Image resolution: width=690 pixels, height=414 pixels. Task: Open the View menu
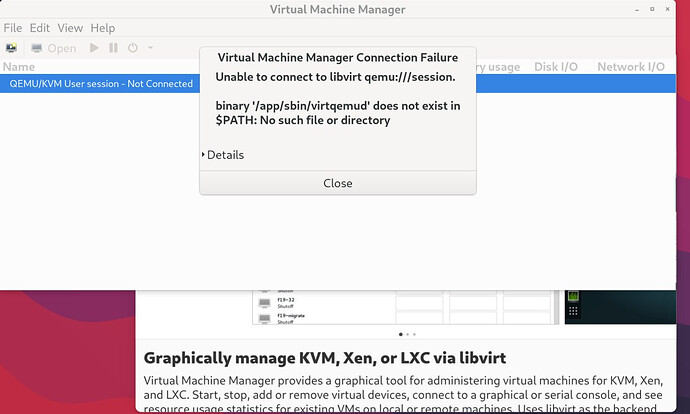[x=70, y=28]
